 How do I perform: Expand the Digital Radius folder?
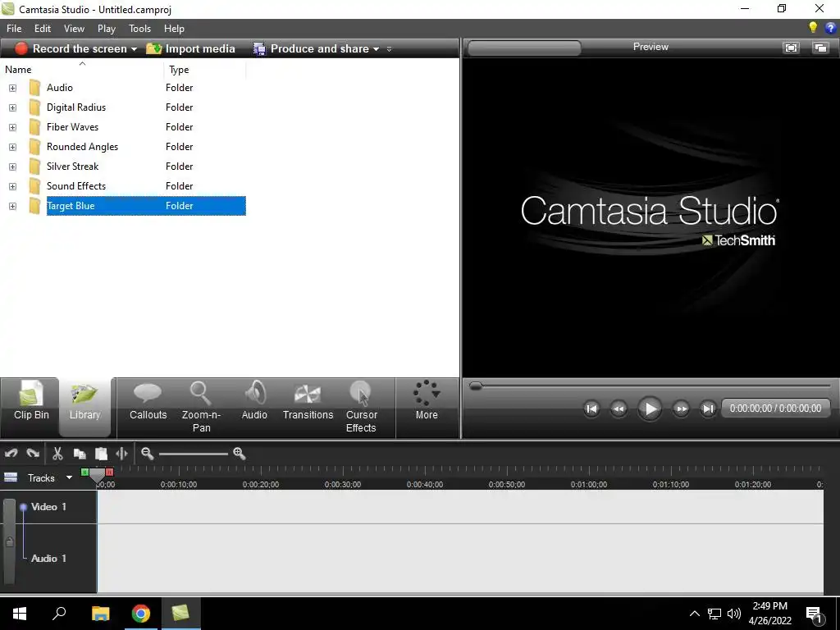tap(12, 107)
